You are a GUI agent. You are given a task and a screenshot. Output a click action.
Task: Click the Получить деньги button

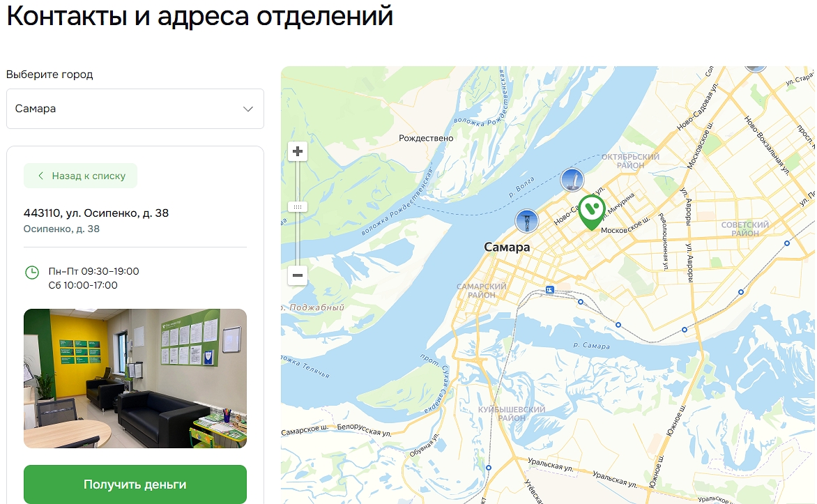(x=135, y=484)
